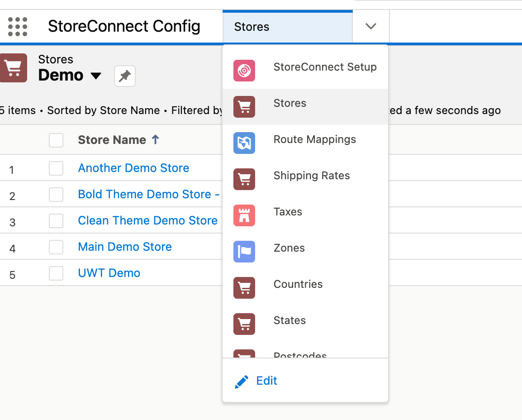The height and width of the screenshot is (420, 522).
Task: Open the App Launcher dots icon
Action: [x=18, y=27]
